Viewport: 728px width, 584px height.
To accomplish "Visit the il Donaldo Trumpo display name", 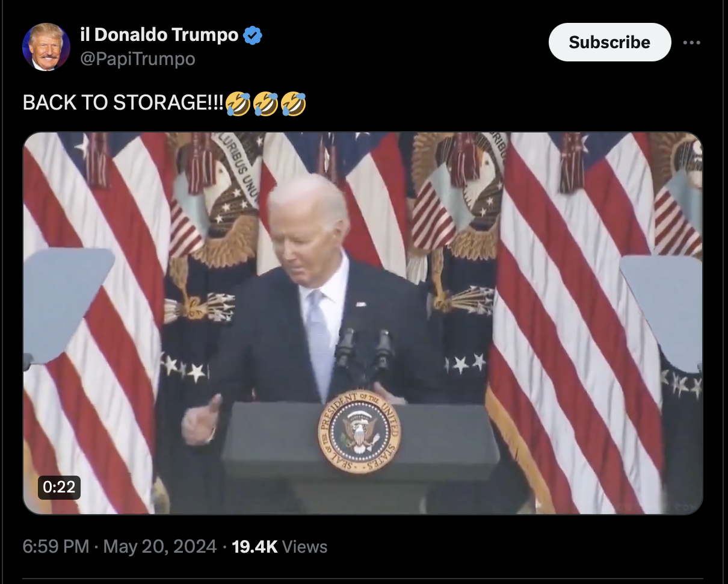I will (x=159, y=35).
